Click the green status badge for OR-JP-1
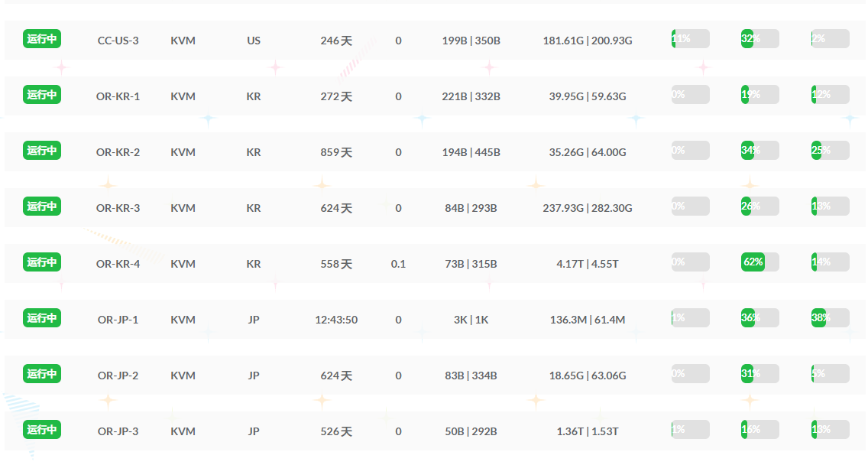The width and height of the screenshot is (868, 465). (42, 319)
